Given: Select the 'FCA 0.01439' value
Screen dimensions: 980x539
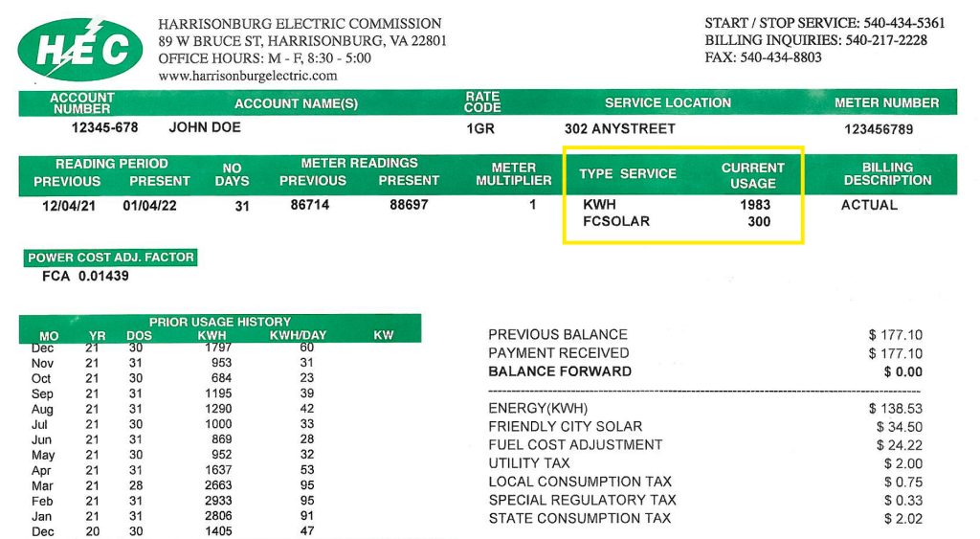Looking at the screenshot, I should point(85,276).
